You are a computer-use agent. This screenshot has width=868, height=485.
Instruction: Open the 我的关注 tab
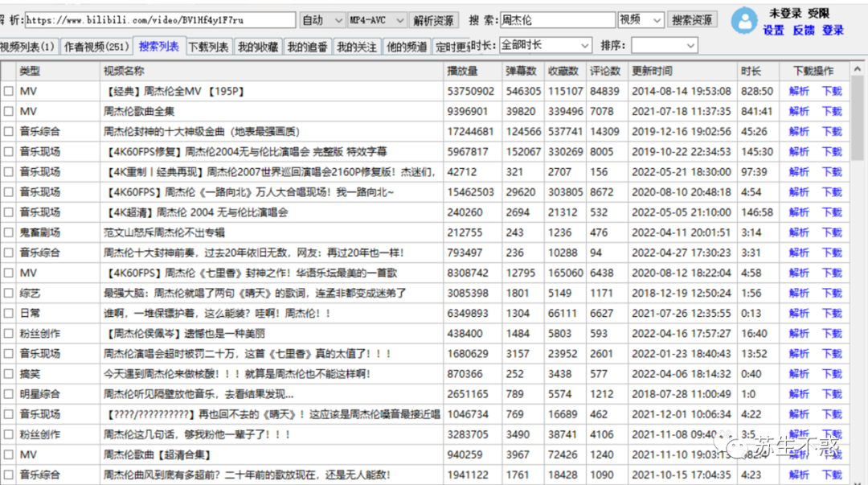coord(357,47)
